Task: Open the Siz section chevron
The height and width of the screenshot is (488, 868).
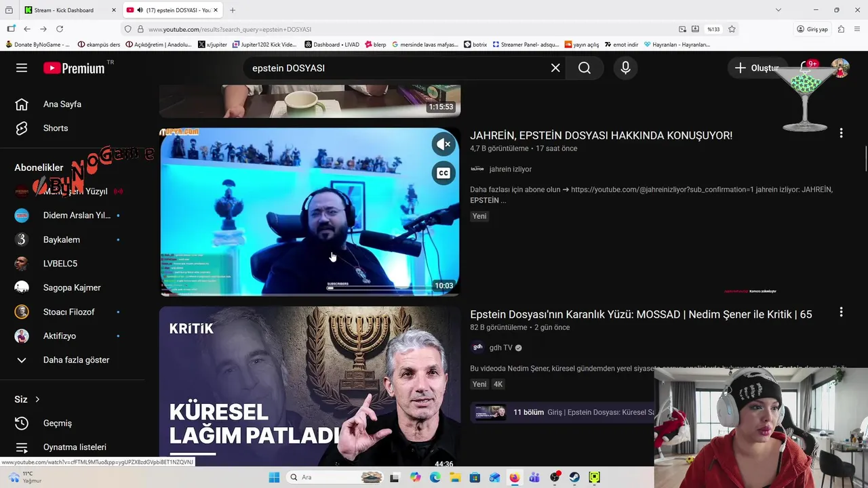Action: [37, 399]
